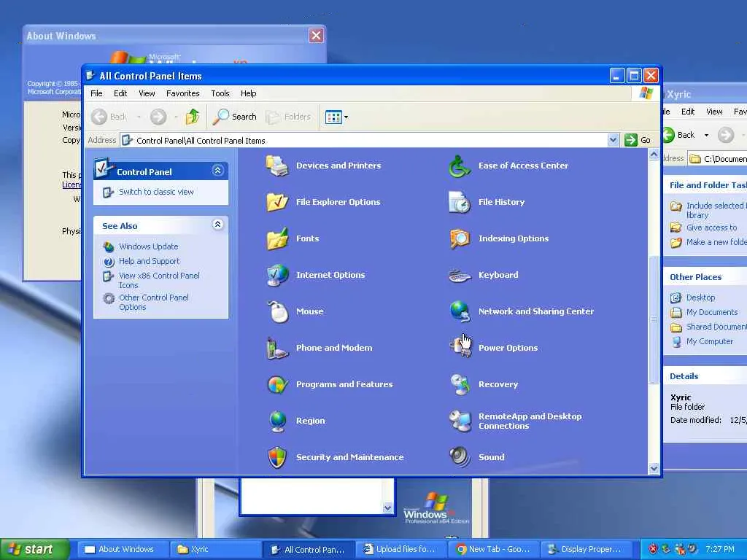This screenshot has width=747, height=560.
Task: Click the Start button
Action: pyautogui.click(x=34, y=549)
